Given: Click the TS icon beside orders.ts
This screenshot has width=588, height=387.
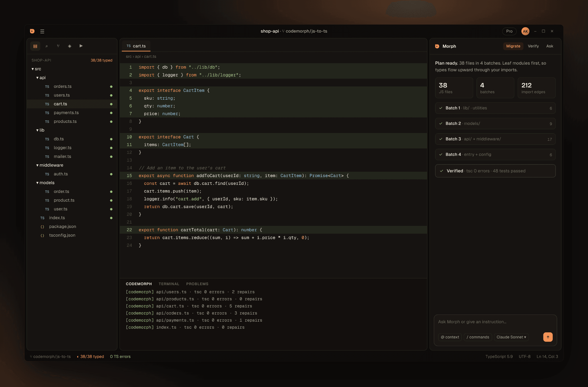Looking at the screenshot, I should pyautogui.click(x=47, y=87).
